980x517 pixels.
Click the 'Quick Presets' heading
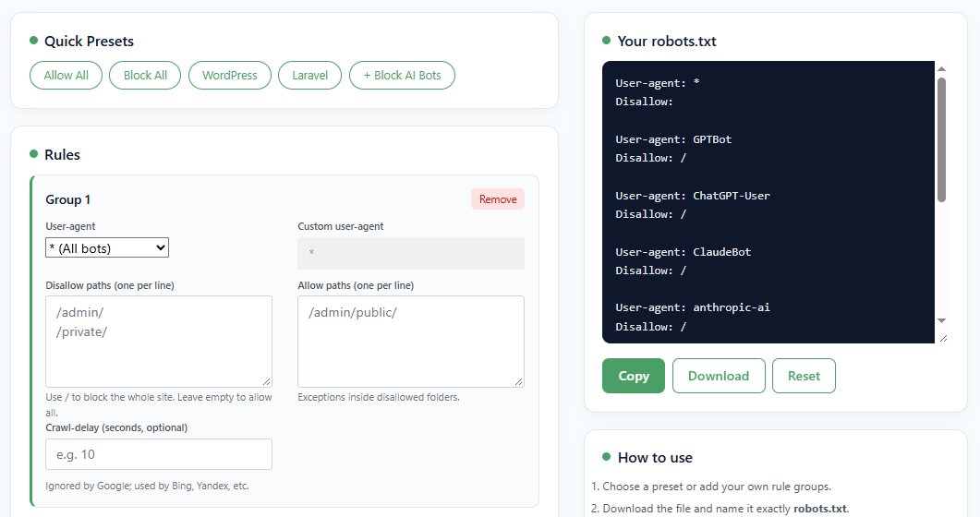coord(89,42)
